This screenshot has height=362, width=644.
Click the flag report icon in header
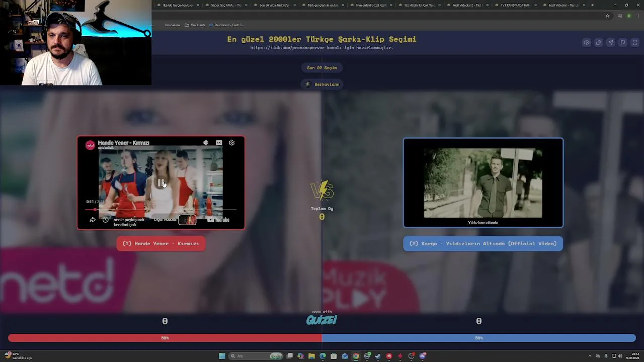(x=623, y=43)
